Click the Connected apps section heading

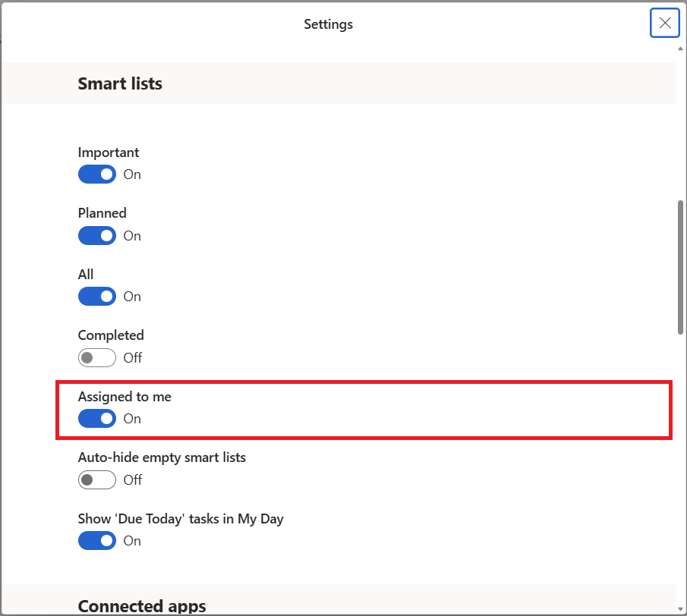(x=142, y=606)
